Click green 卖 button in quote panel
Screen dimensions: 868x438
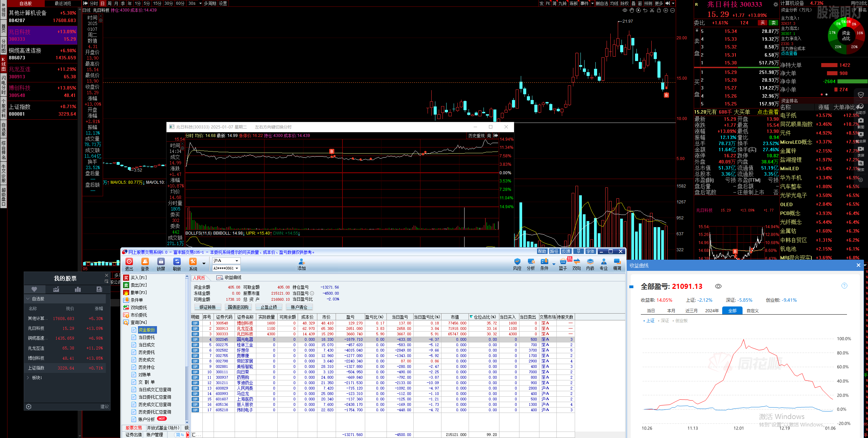773,23
